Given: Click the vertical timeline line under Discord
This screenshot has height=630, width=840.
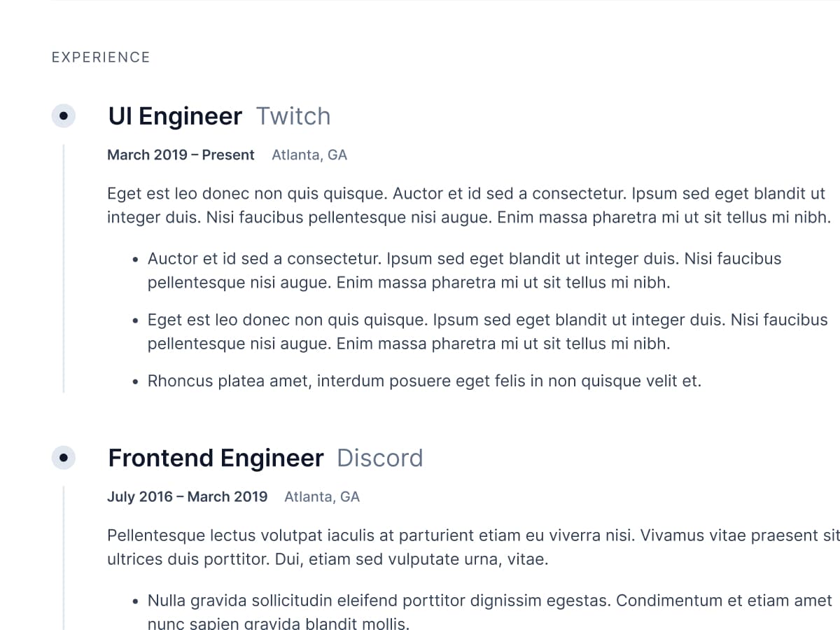Looking at the screenshot, I should tap(64, 559).
